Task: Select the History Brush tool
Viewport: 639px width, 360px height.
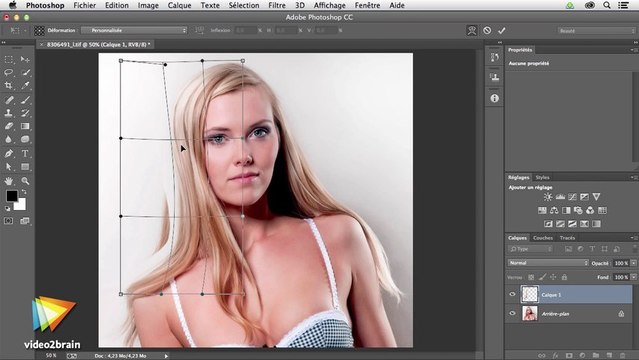Action: [25, 113]
